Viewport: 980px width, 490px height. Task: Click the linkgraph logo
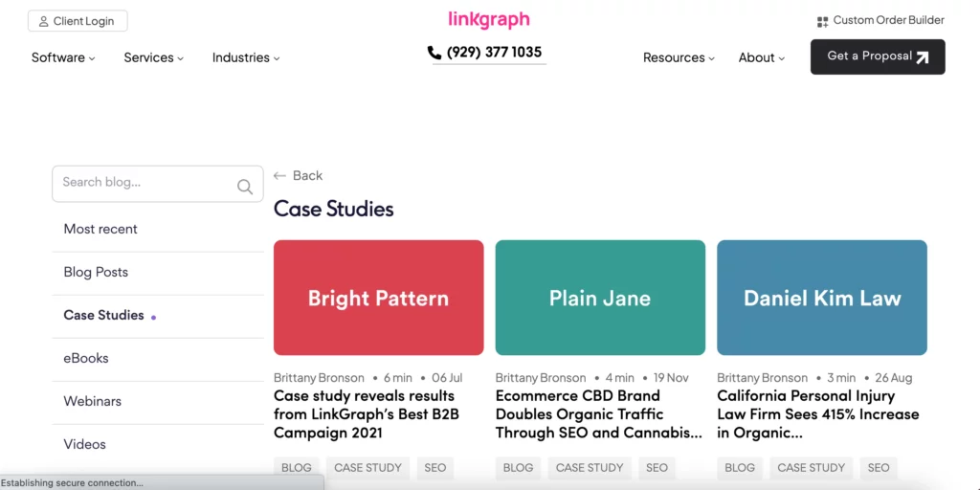pos(489,19)
